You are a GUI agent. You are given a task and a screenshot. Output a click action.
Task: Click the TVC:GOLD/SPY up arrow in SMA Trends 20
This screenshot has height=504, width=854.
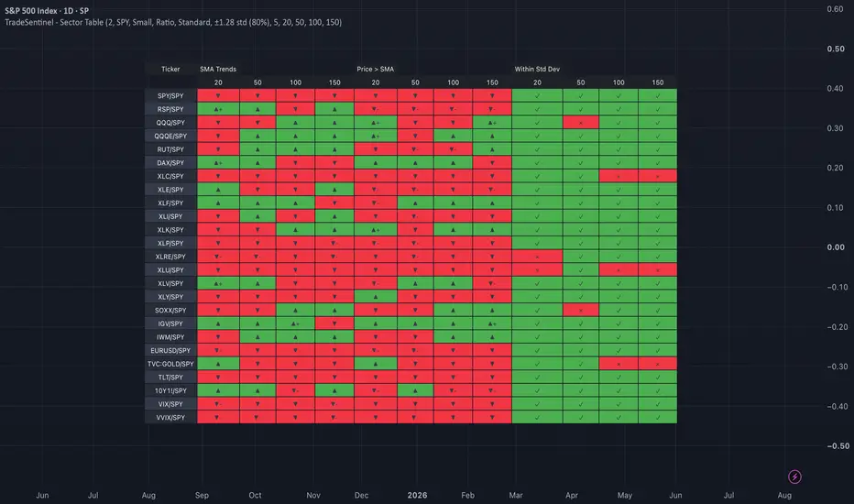(x=218, y=364)
